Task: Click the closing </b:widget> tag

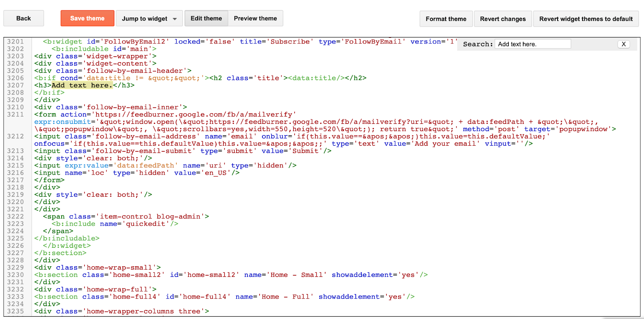Action: 67,246
